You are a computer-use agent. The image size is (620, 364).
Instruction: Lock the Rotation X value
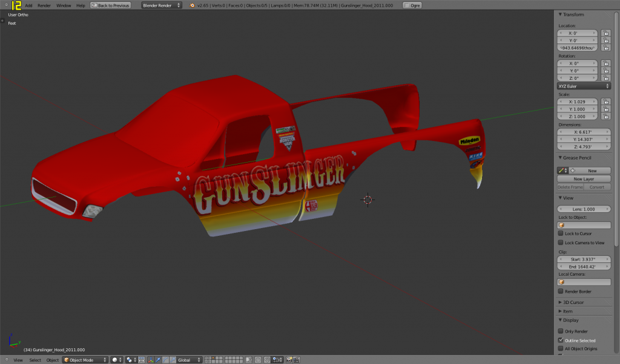[605, 63]
